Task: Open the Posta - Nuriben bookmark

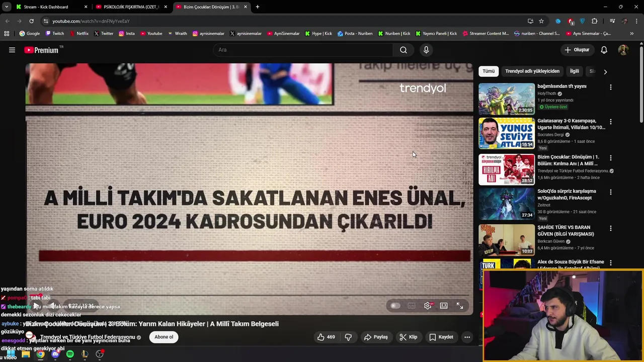Action: [x=355, y=34]
